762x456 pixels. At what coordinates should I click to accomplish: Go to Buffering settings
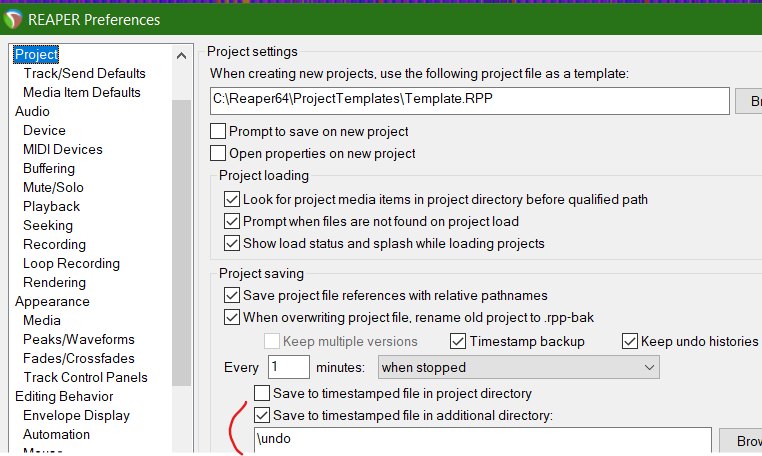[49, 168]
